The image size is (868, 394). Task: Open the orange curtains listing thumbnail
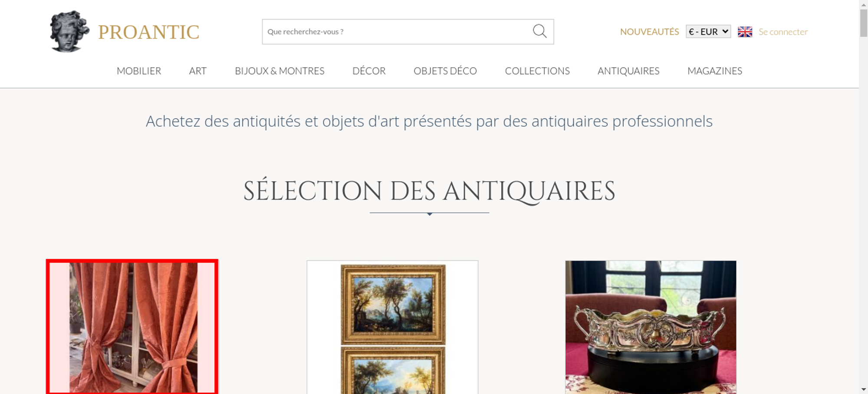tap(132, 327)
